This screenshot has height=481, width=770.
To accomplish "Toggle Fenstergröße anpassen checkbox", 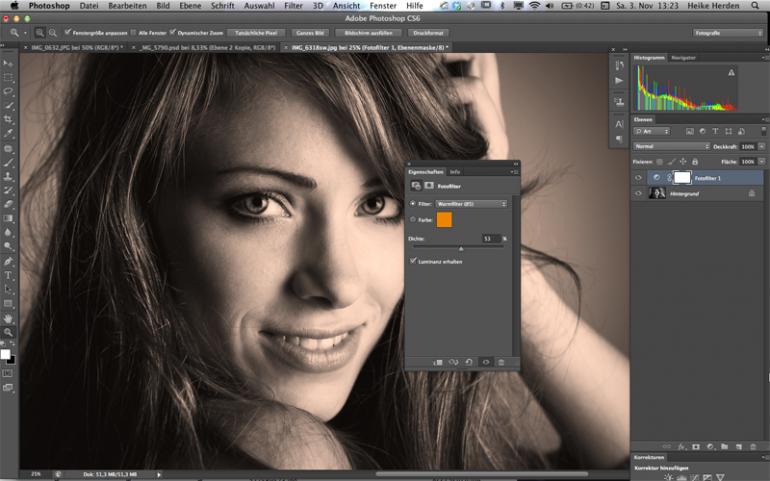I will point(68,32).
